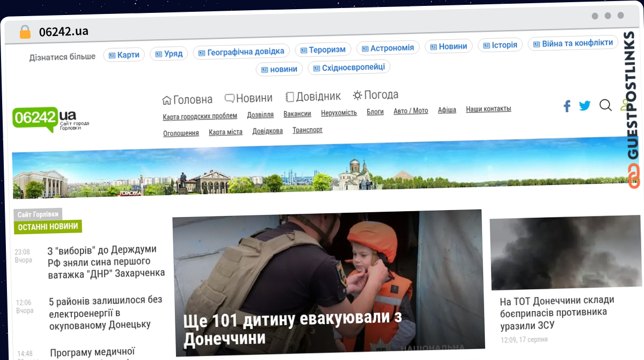Viewport: 644px width, 360px height.
Task: Open article На ТОТ Донеччини склади боєприпасів
Action: (x=557, y=312)
